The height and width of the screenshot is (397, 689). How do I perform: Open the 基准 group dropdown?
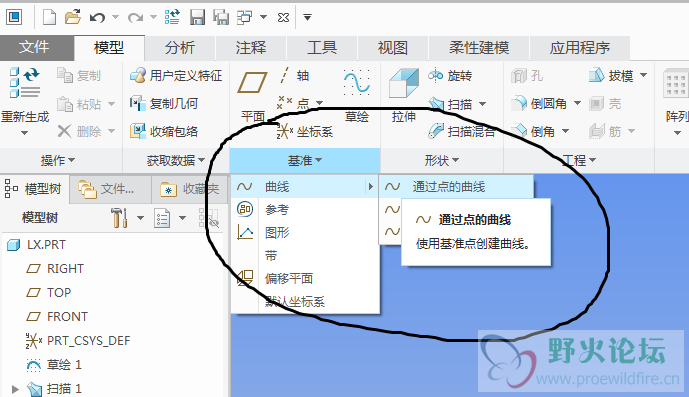[305, 160]
